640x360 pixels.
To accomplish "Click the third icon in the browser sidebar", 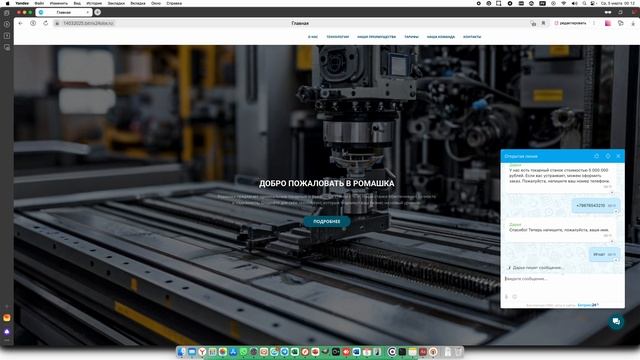I will point(7,36).
